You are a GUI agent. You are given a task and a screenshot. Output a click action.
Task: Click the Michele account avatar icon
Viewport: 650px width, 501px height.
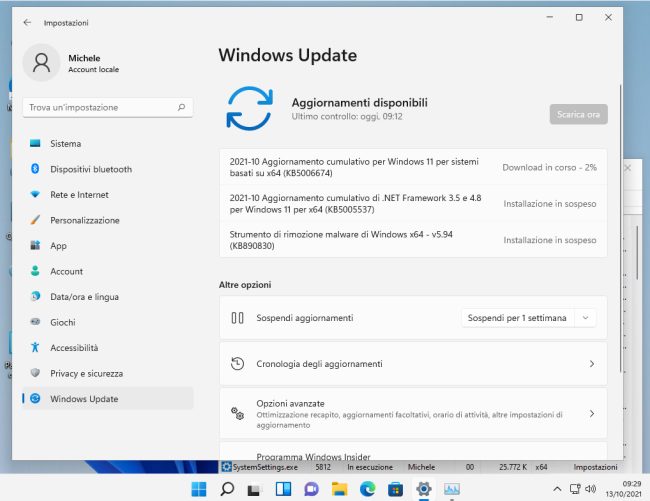tap(42, 63)
